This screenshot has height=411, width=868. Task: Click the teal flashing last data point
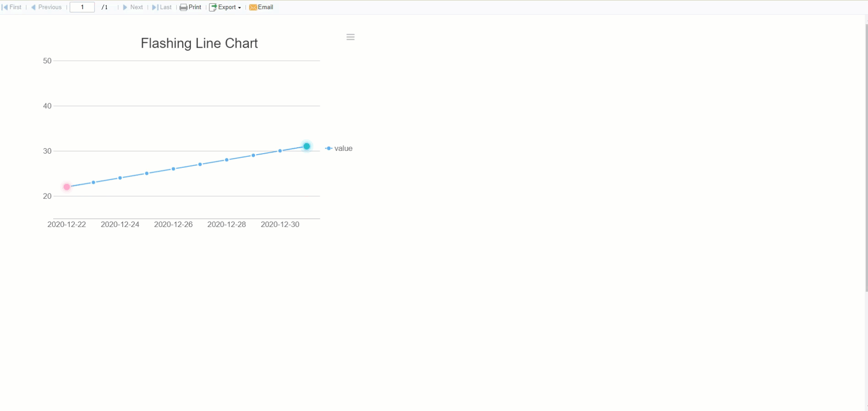(x=306, y=146)
